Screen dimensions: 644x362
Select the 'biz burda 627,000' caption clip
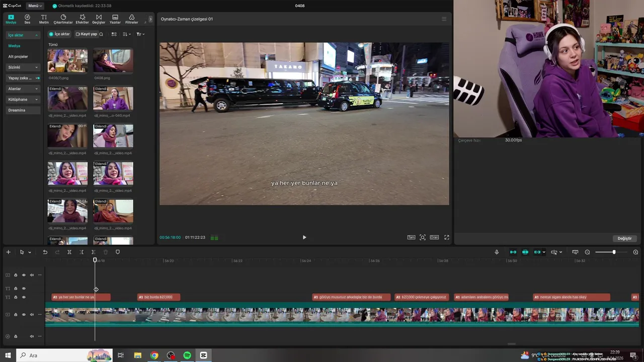coord(158,297)
